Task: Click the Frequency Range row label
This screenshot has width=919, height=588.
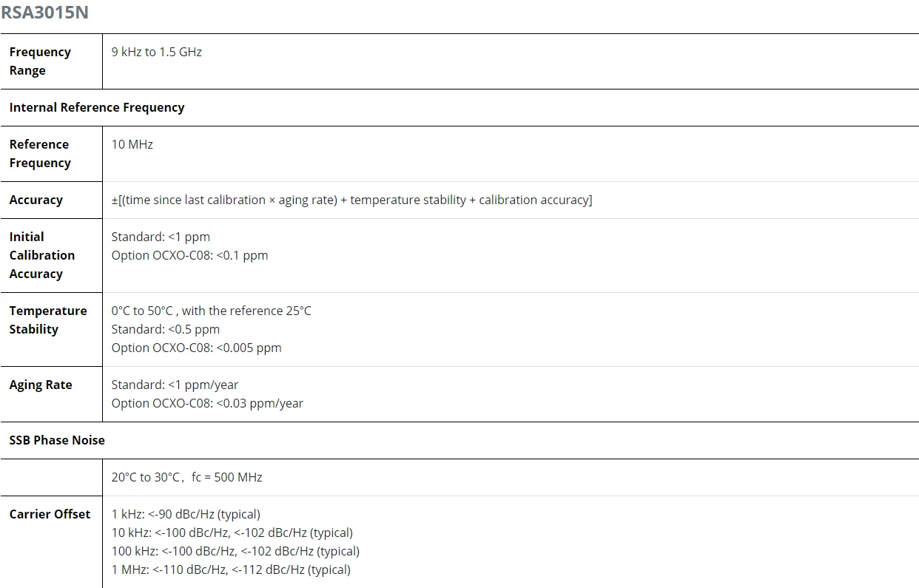Action: coord(40,61)
